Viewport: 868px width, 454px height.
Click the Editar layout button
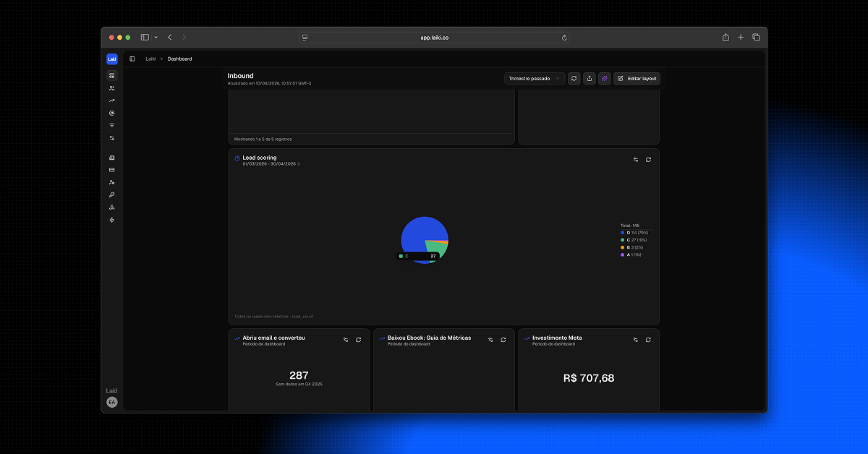tap(637, 78)
